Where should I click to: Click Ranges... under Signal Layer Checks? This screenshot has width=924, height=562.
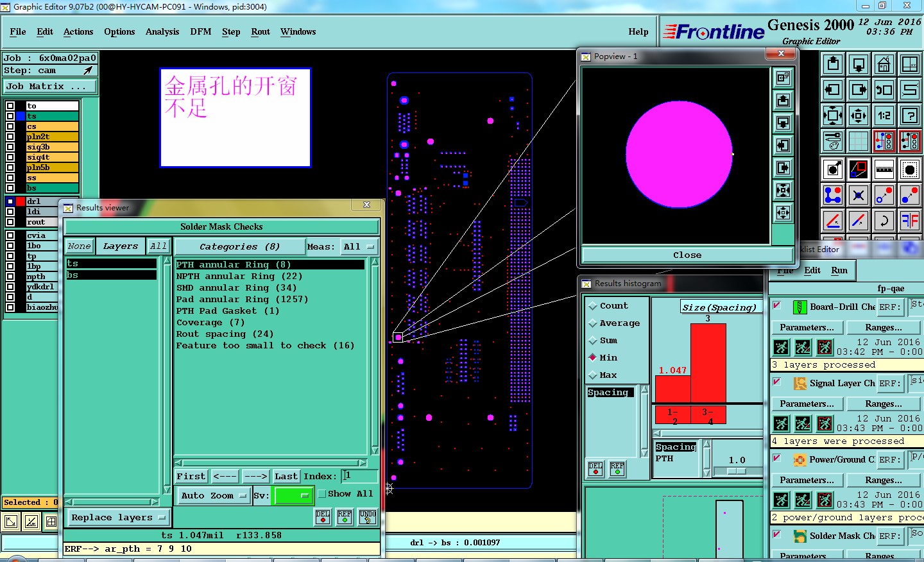tap(884, 404)
